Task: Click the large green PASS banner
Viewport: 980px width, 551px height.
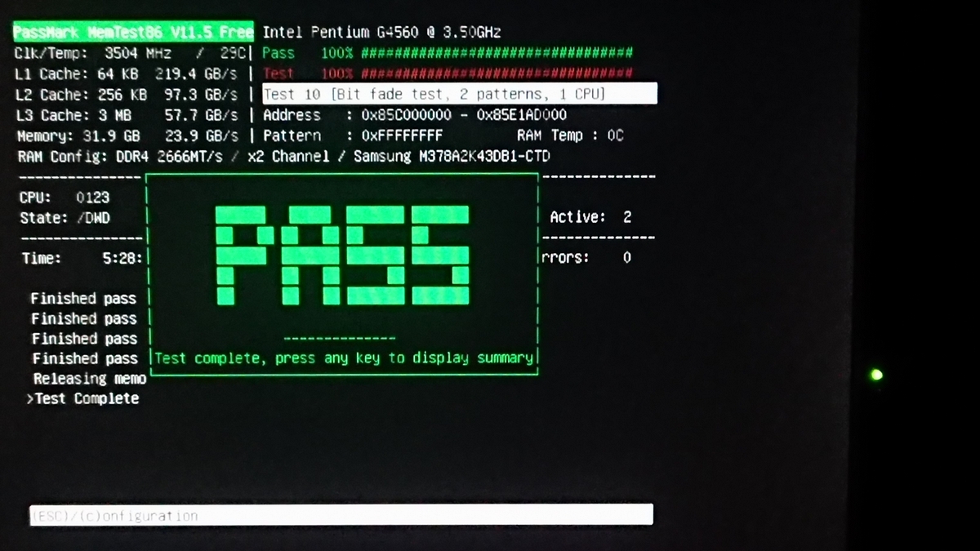Action: pyautogui.click(x=342, y=256)
